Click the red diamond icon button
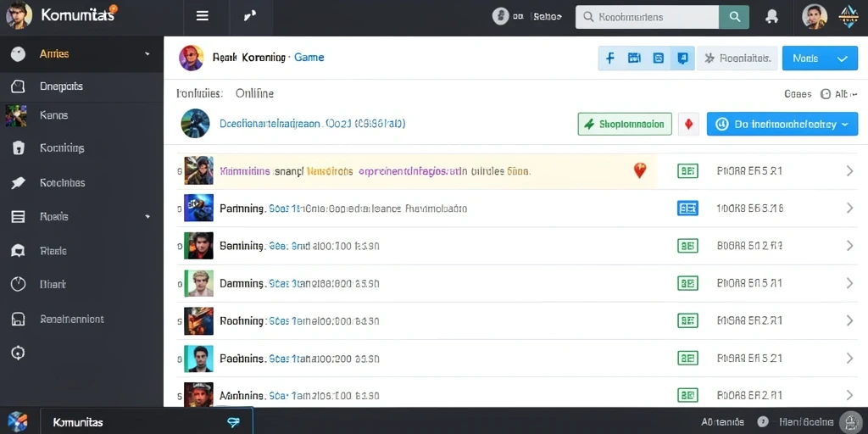The image size is (868, 434). pos(688,124)
